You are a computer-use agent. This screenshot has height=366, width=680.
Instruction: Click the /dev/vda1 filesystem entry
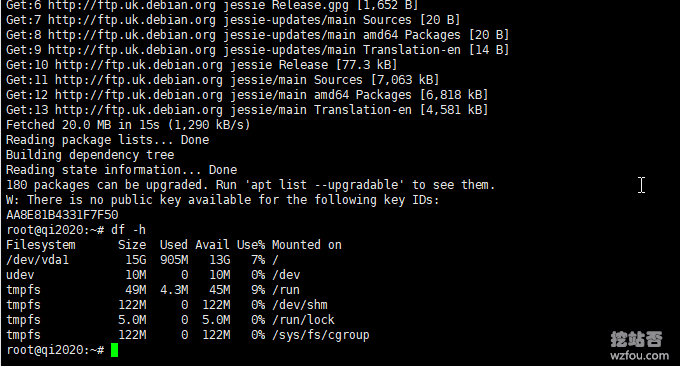tap(37, 260)
